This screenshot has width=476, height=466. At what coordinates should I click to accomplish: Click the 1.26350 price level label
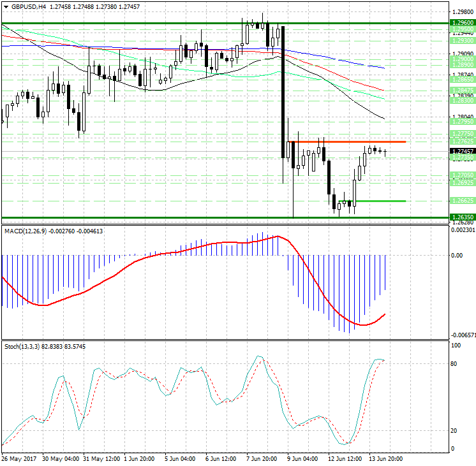point(463,217)
